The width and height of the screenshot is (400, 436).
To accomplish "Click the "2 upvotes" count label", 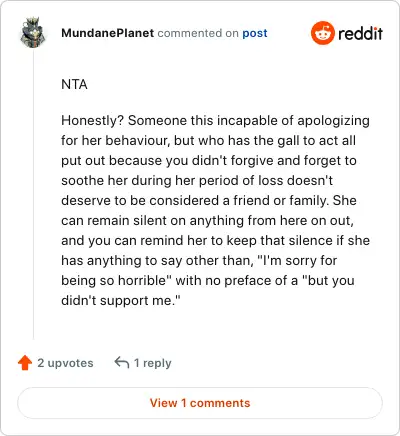I will tap(65, 363).
